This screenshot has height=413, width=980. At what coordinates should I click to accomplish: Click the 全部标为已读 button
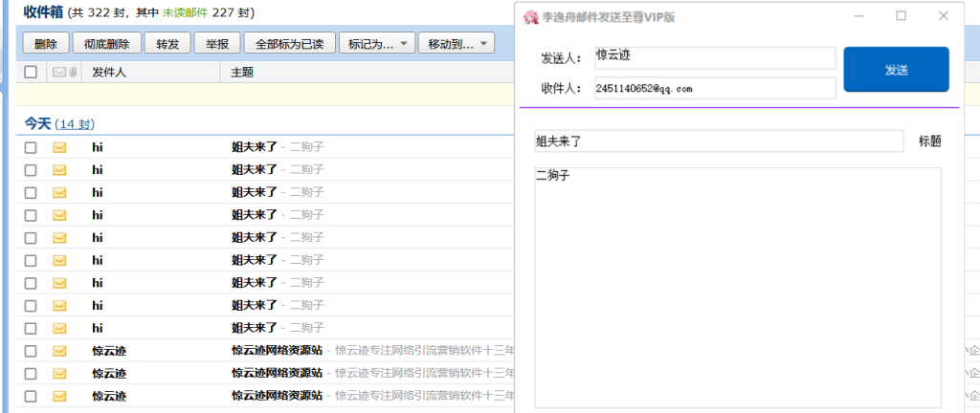coord(290,44)
